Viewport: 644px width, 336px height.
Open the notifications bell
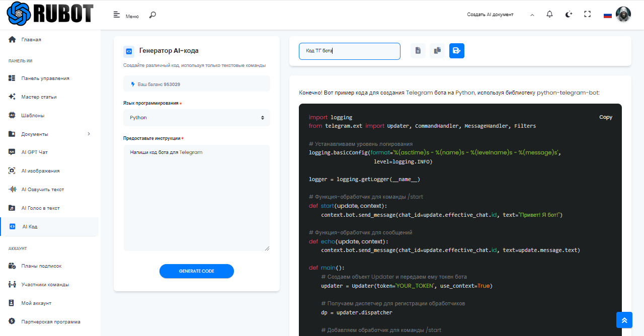pos(549,15)
